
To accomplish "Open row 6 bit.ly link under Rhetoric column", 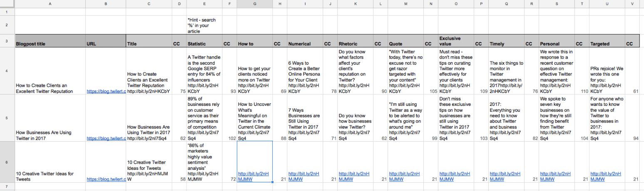I will [354, 176].
